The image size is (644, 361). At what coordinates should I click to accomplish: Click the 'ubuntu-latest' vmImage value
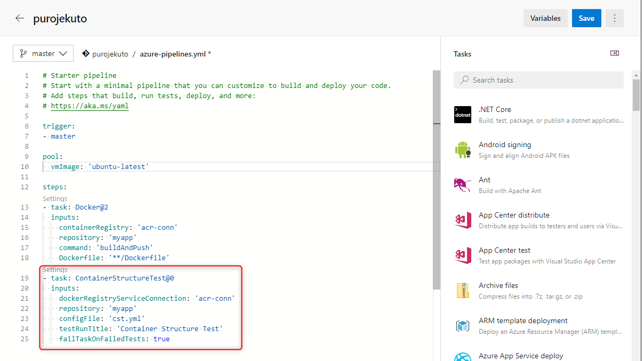[118, 166]
